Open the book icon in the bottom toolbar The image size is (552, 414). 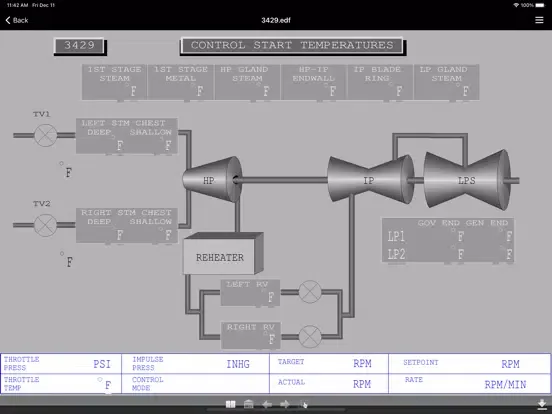click(231, 404)
